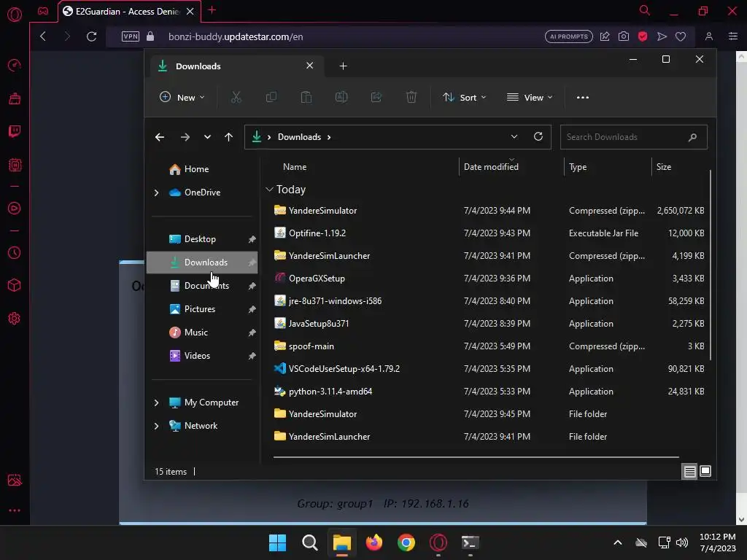Select the Downloads tab in File Explorer
The width and height of the screenshot is (747, 560).
(x=237, y=66)
